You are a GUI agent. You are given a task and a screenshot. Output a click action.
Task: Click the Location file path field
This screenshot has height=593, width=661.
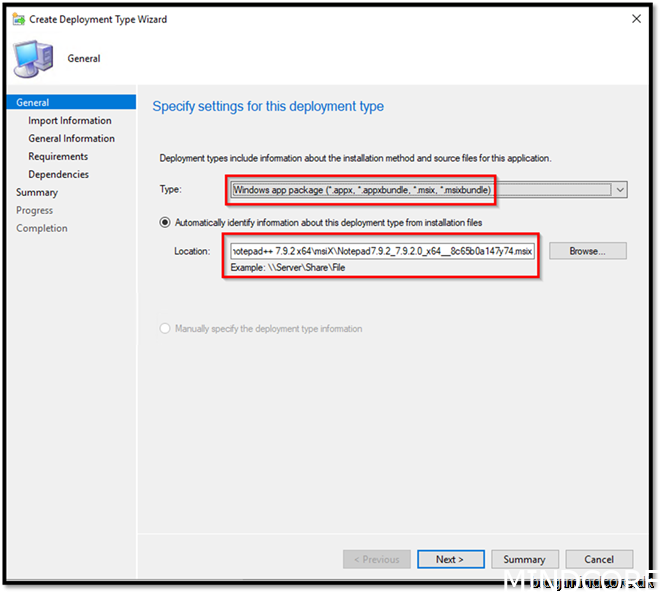pyautogui.click(x=383, y=251)
